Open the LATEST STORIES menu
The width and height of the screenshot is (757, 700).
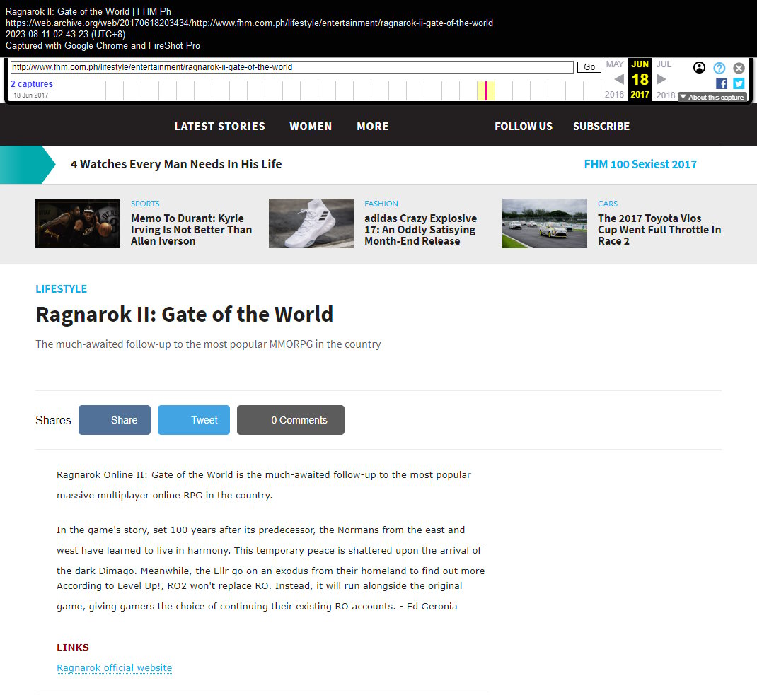(x=219, y=127)
